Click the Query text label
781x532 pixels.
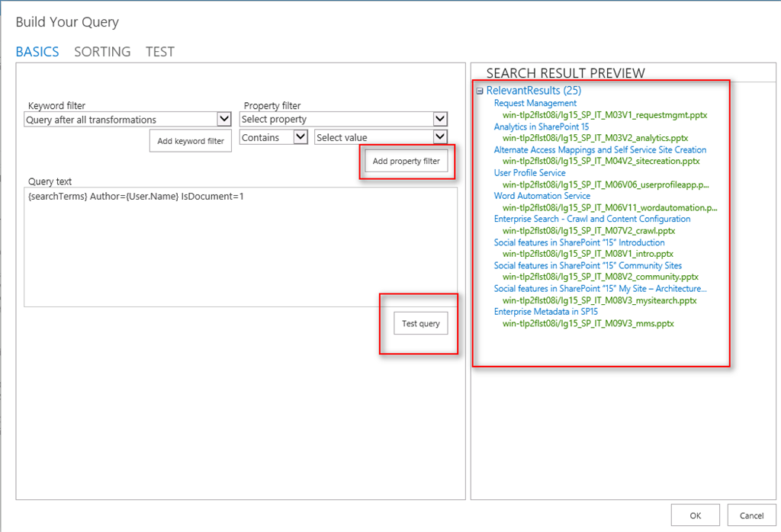coord(50,181)
